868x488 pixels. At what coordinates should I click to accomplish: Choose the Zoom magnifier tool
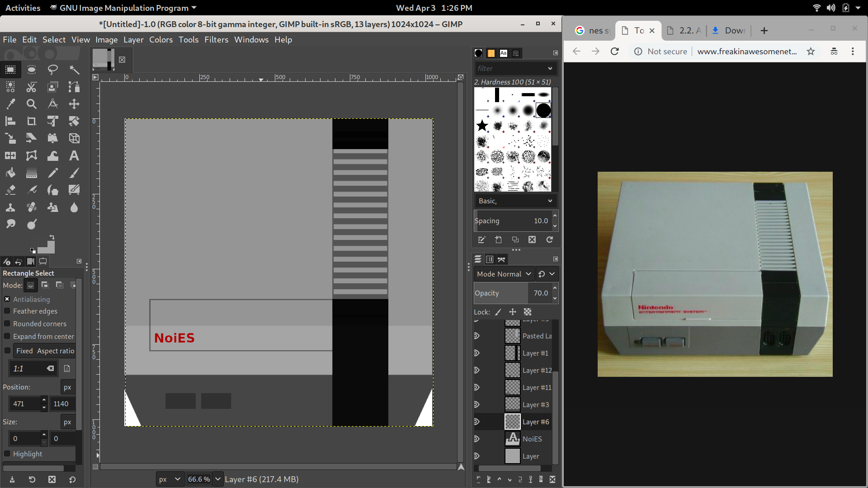tap(32, 104)
